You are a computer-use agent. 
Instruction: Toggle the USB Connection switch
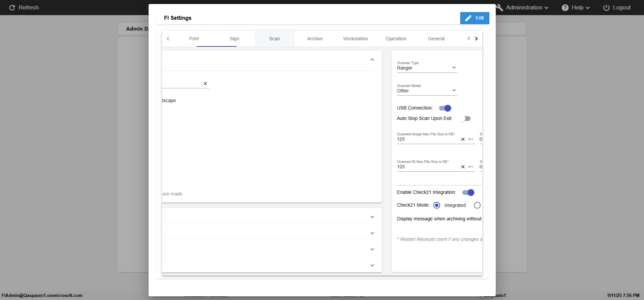pos(445,108)
